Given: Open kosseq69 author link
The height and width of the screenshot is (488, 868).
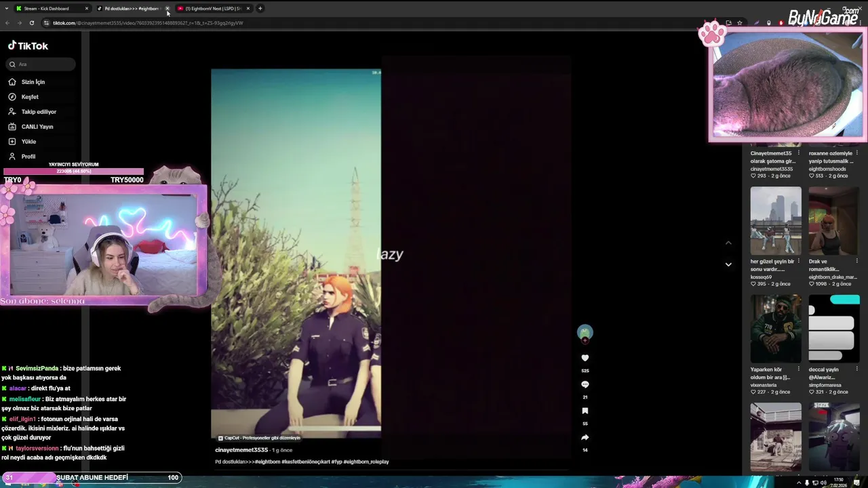Looking at the screenshot, I should pos(761,277).
